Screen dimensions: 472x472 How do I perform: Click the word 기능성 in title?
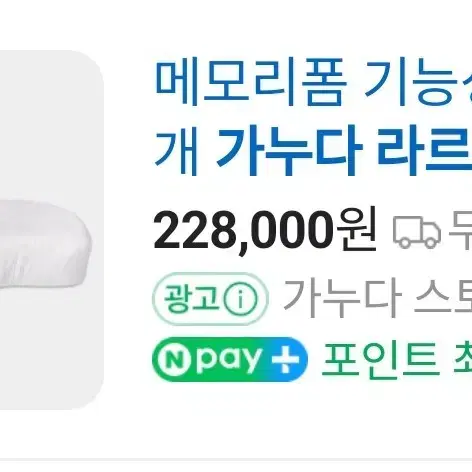[418, 81]
